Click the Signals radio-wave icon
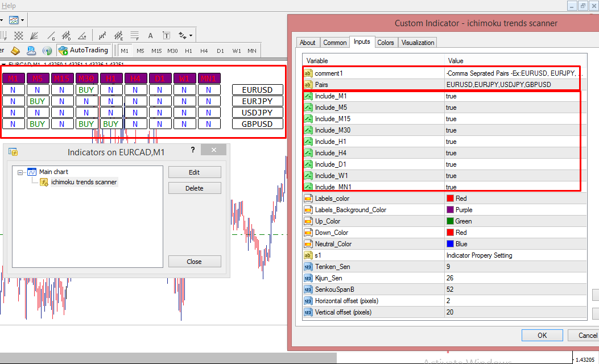The width and height of the screenshot is (599, 364). (x=47, y=51)
